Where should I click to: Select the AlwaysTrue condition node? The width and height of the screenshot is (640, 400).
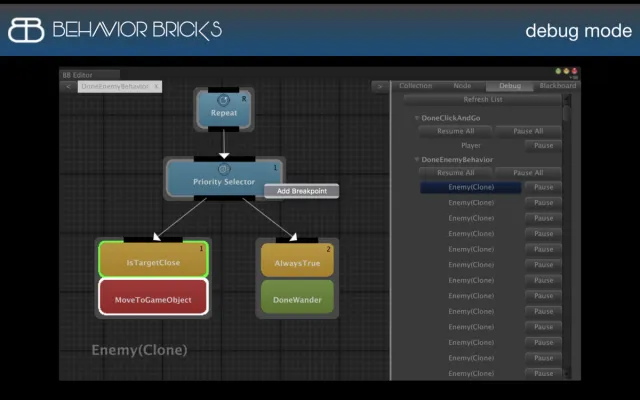click(x=297, y=260)
